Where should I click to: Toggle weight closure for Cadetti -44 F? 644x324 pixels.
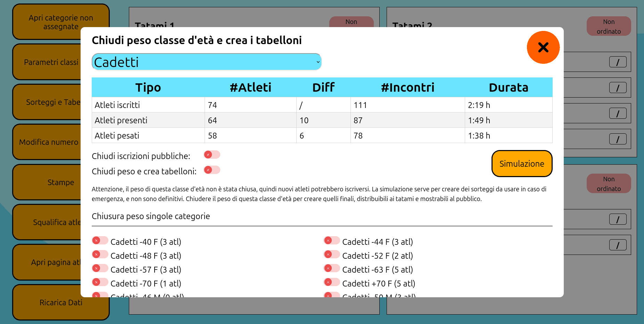click(x=332, y=241)
